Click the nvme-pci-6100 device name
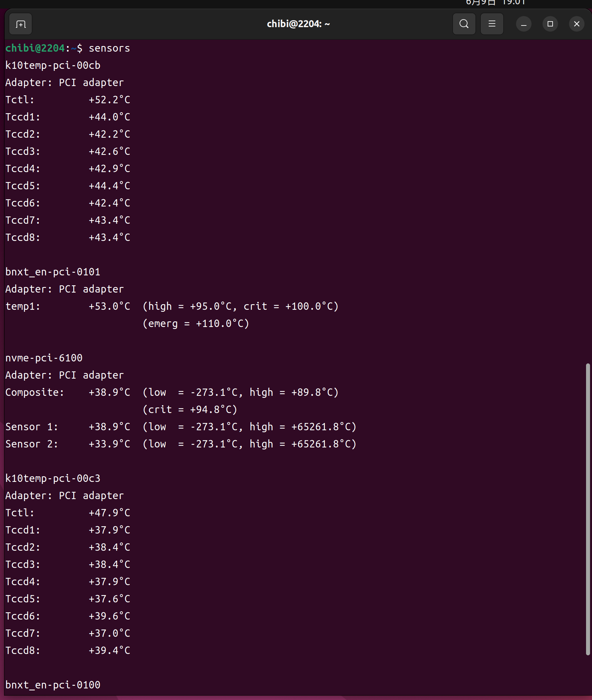Image resolution: width=592 pixels, height=700 pixels. tap(44, 358)
